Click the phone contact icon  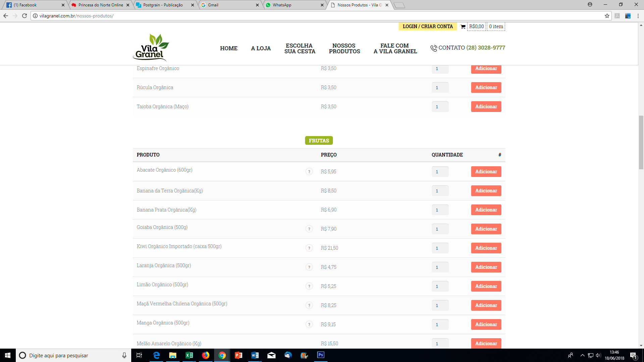pos(434,48)
